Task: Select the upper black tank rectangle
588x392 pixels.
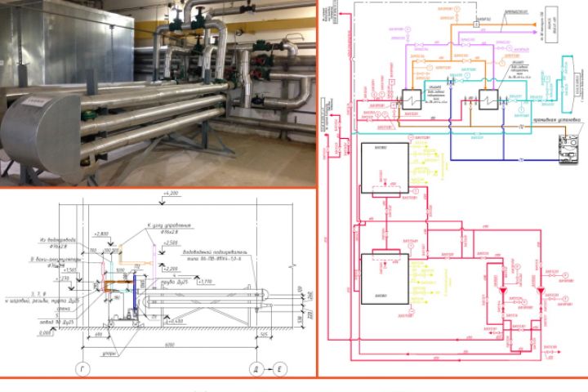Action: coord(385,167)
